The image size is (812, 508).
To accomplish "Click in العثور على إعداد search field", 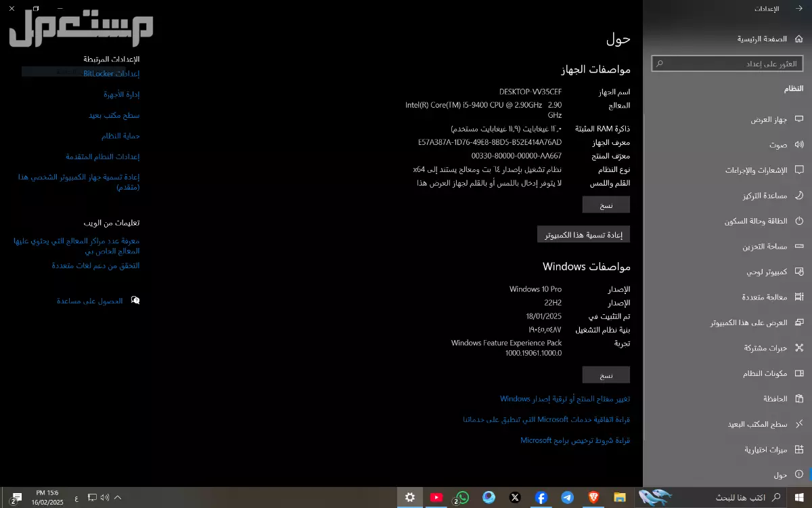I will point(727,64).
